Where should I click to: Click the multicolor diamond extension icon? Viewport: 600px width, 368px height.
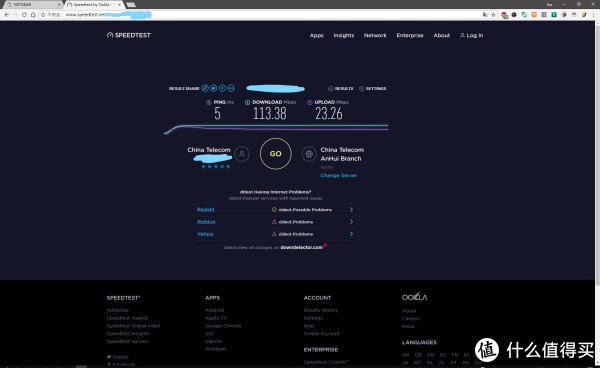pyautogui.click(x=564, y=15)
